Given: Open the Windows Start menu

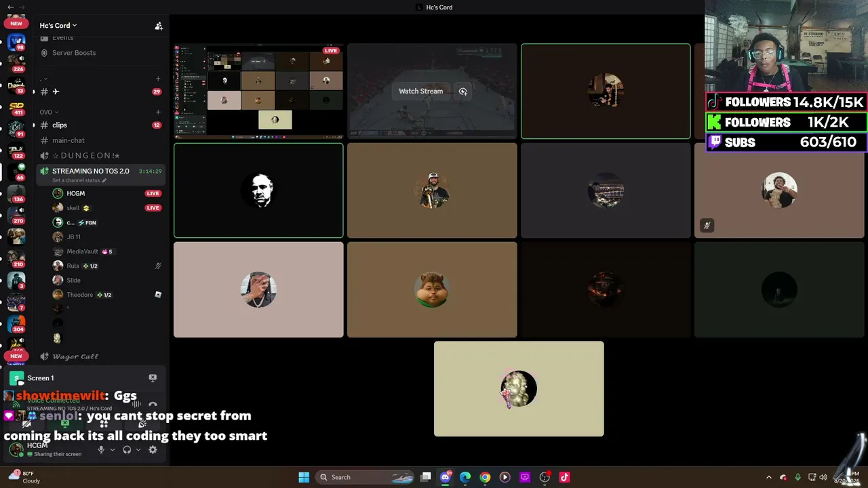Looking at the screenshot, I should pos(304,477).
